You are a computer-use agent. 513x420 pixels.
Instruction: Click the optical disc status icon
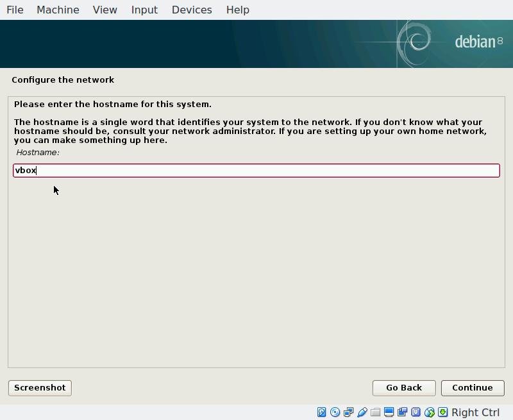pyautogui.click(x=335, y=412)
